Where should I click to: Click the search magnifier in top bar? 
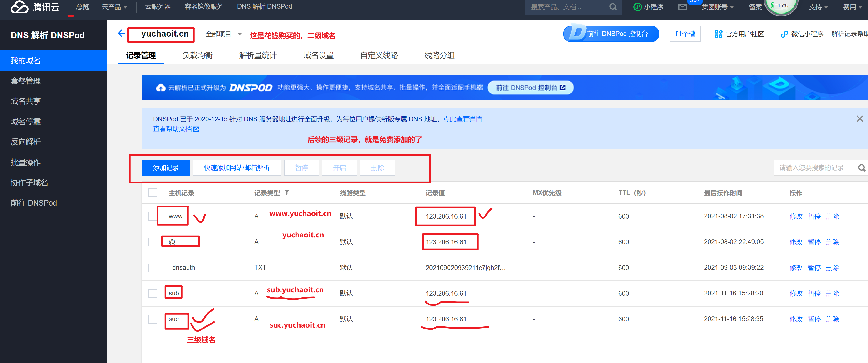(x=613, y=7)
